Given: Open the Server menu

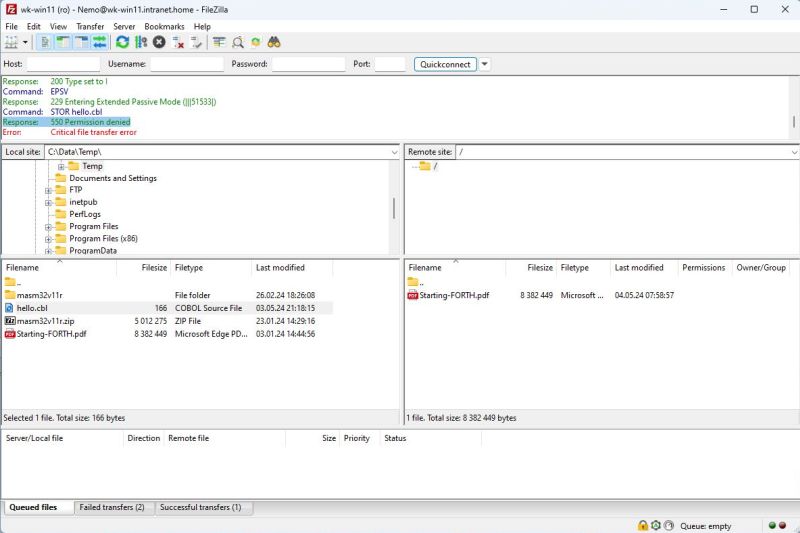Looking at the screenshot, I should [124, 27].
